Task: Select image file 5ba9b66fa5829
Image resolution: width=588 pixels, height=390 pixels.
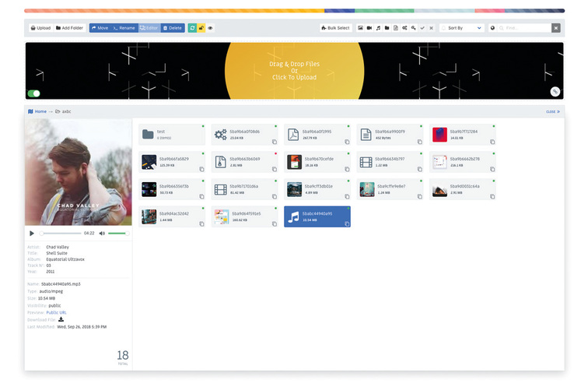Action: [x=172, y=162]
